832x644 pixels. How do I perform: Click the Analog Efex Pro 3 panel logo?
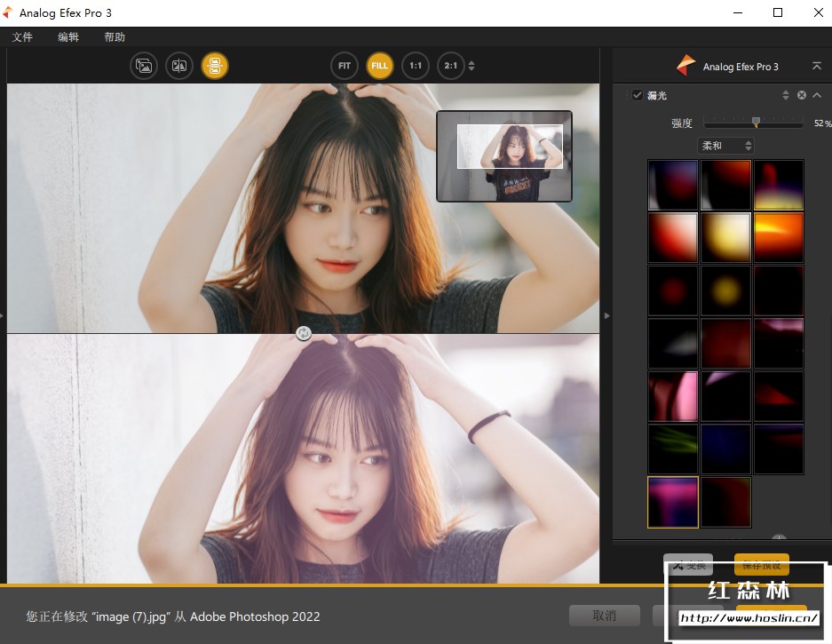point(685,66)
